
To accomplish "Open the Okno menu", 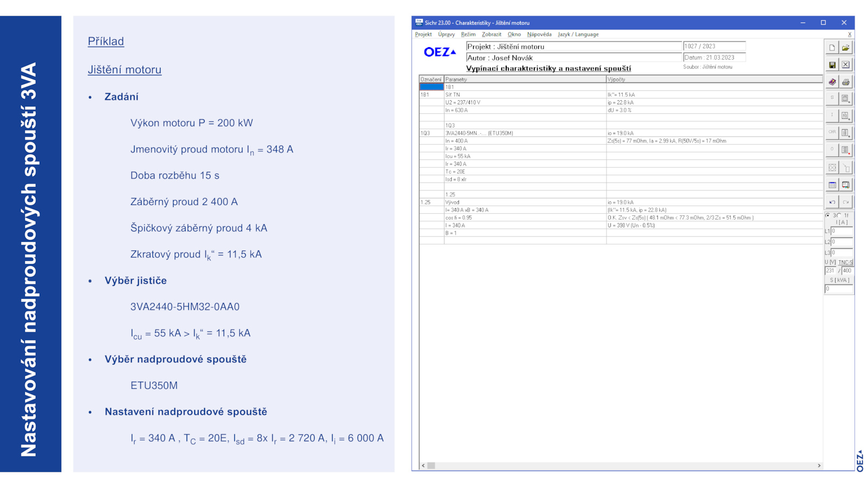I will (x=514, y=34).
